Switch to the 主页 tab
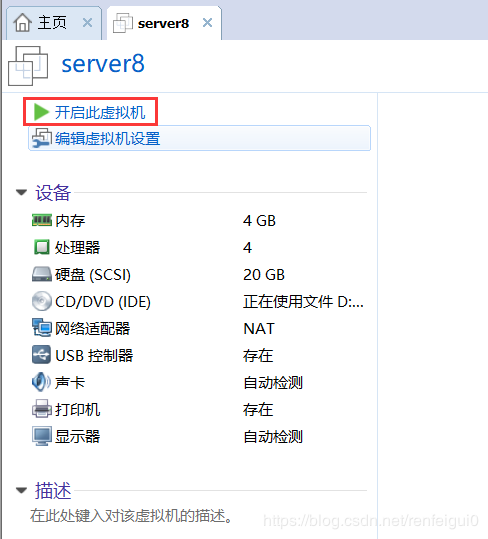 [x=53, y=23]
